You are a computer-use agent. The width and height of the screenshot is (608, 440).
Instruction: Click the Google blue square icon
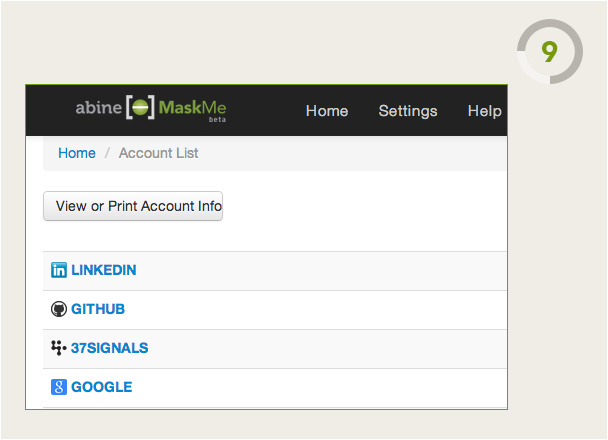pyautogui.click(x=59, y=387)
